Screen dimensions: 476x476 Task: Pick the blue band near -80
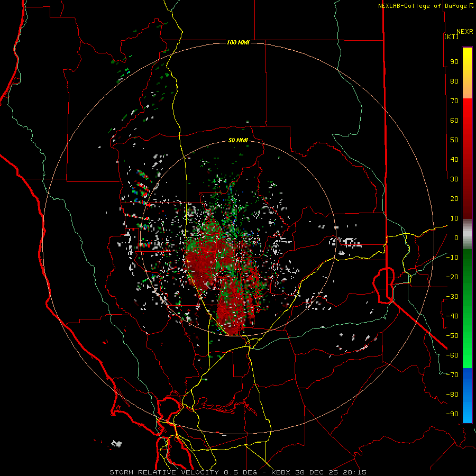467,395
